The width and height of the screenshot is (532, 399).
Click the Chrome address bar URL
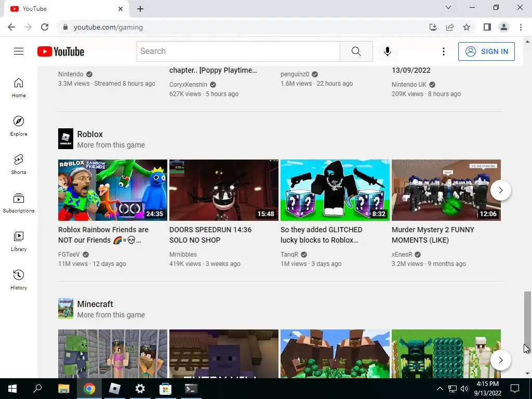tap(108, 27)
